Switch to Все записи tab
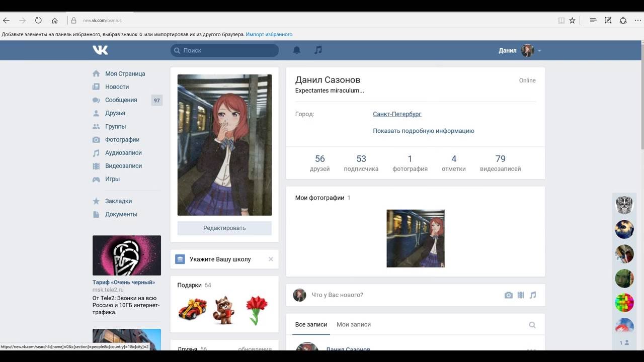This screenshot has height=362, width=644. click(x=311, y=325)
